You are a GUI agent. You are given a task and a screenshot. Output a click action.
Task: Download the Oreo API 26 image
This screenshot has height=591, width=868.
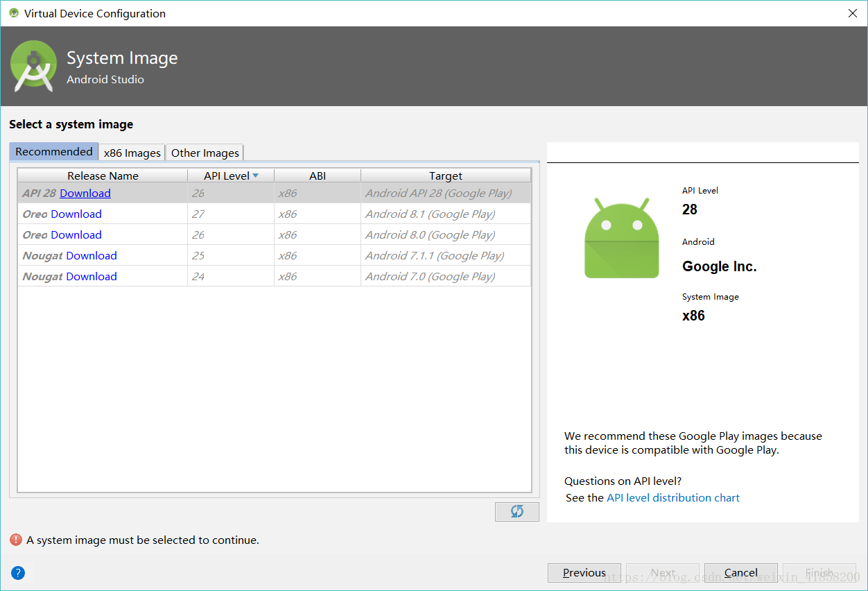(76, 234)
